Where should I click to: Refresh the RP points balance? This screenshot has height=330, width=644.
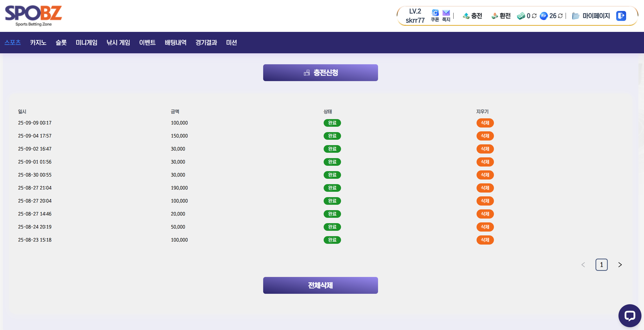(x=560, y=16)
